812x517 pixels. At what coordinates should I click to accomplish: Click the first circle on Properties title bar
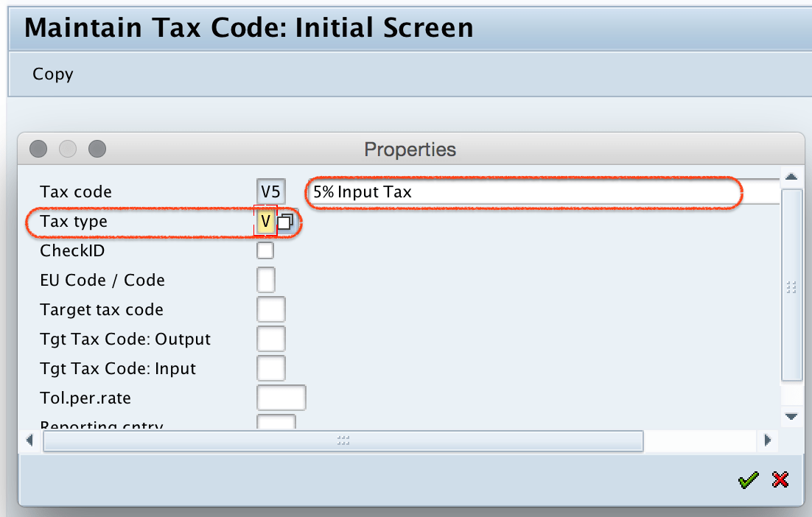click(x=38, y=149)
